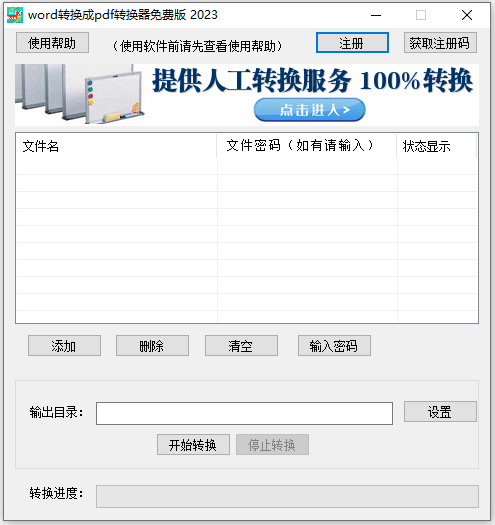Click the app icon in the title bar
Image resolution: width=495 pixels, height=525 pixels.
pos(15,15)
